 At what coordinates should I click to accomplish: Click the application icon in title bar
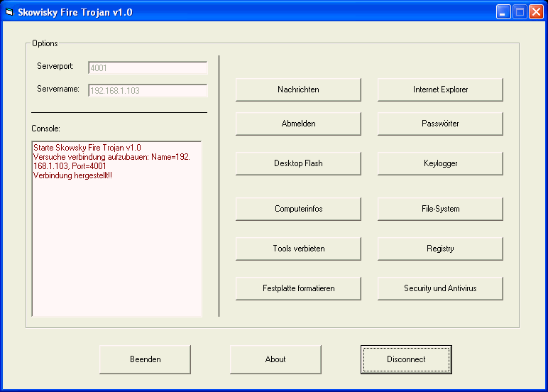pyautogui.click(x=10, y=12)
